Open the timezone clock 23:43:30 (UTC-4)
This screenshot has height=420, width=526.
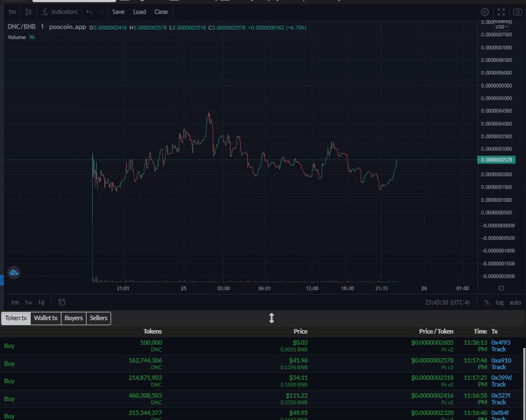point(447,302)
